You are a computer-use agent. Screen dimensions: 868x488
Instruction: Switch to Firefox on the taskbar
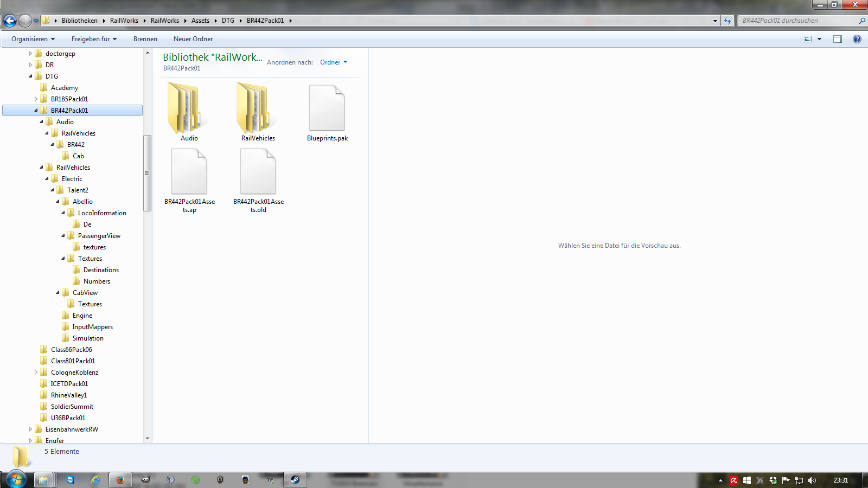click(120, 480)
